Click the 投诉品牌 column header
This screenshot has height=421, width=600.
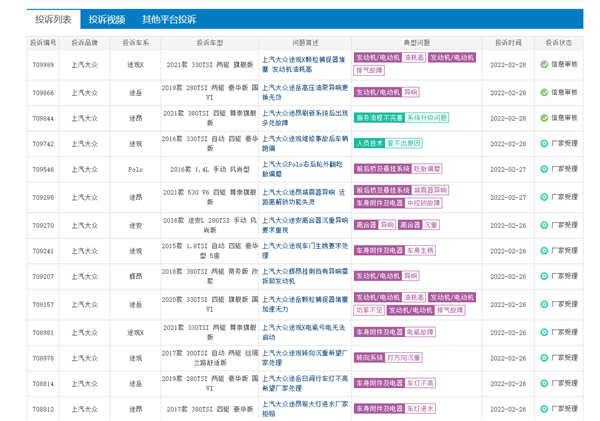85,42
